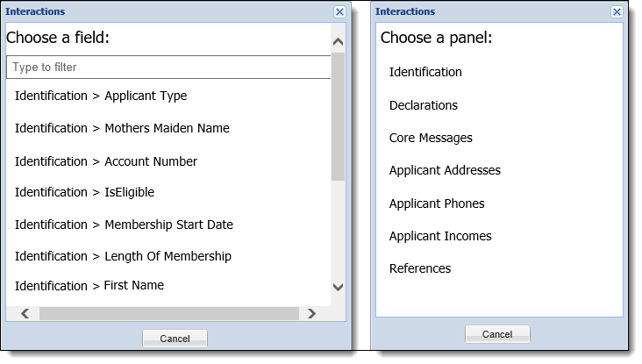Click the scroll up arrow in field list

click(338, 41)
